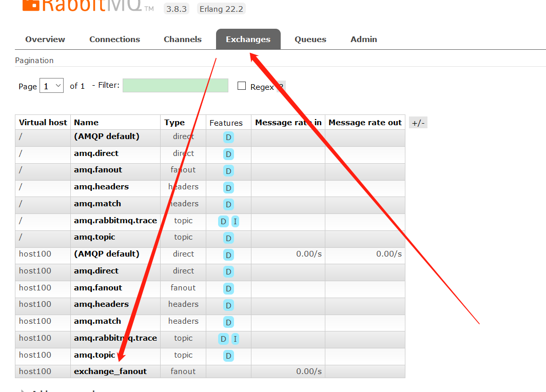Expand the Pagination section
This screenshot has height=392, width=546.
(34, 61)
